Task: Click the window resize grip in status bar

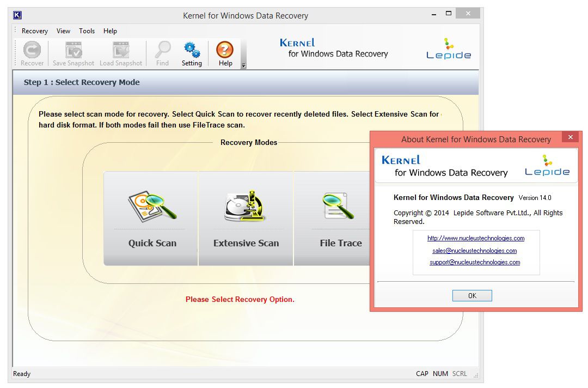Action: 476,375
